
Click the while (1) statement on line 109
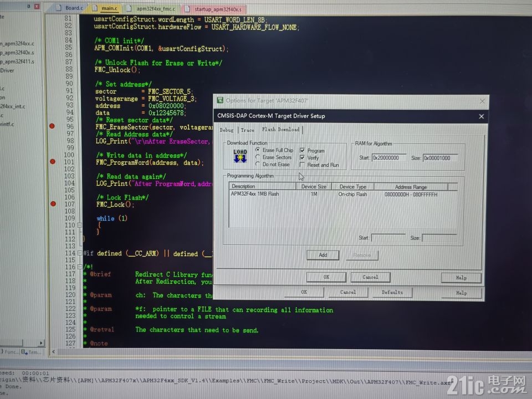click(x=112, y=218)
